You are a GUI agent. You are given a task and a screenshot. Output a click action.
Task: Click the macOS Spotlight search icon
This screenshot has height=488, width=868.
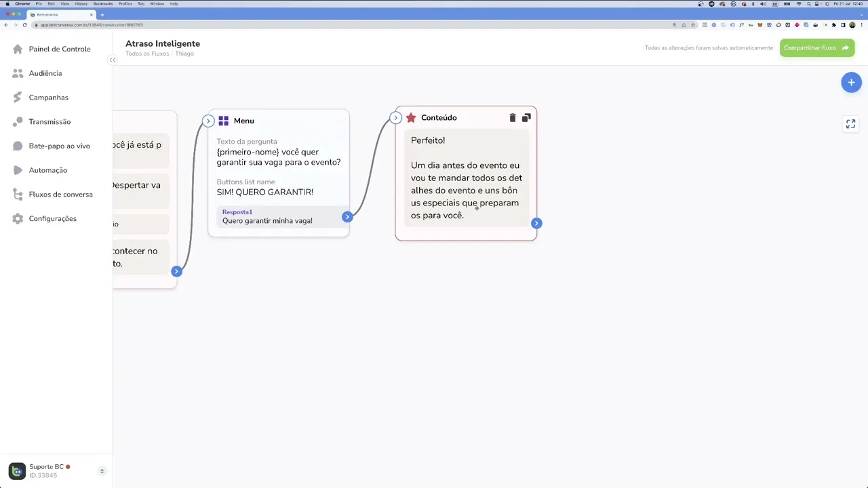coord(808,3)
